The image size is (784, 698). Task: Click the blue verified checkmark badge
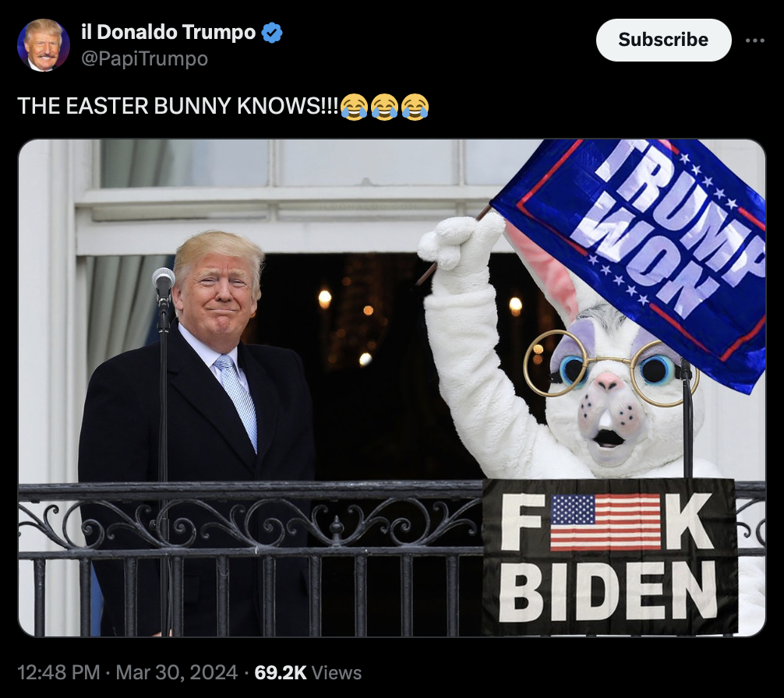[x=272, y=33]
